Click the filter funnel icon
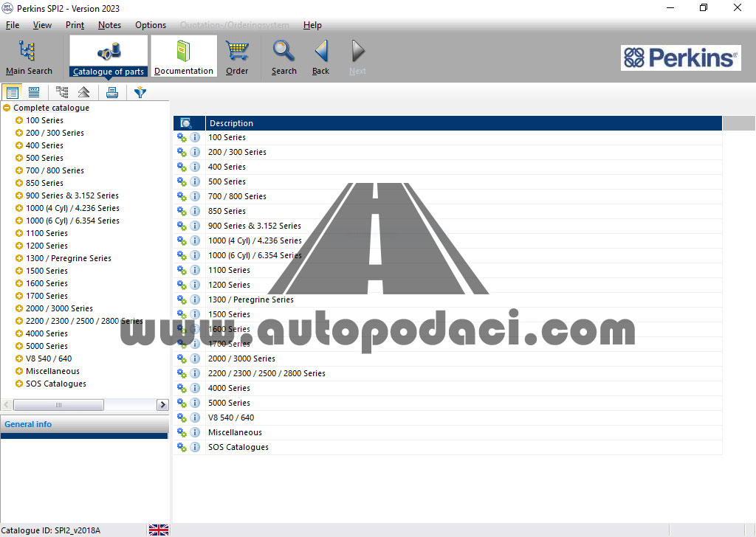Image resolution: width=756 pixels, height=537 pixels. (140, 91)
